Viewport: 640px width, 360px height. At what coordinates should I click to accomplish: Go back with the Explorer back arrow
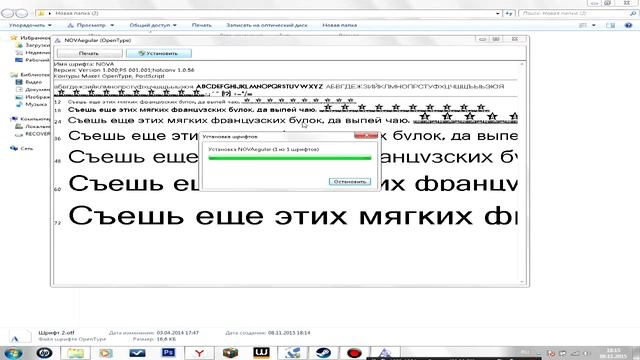7,13
